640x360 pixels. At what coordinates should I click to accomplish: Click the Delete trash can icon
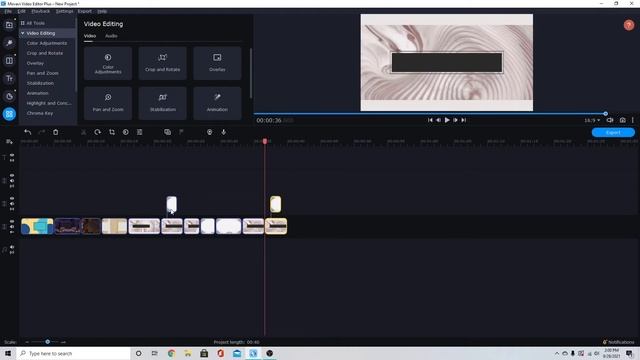[x=56, y=132]
